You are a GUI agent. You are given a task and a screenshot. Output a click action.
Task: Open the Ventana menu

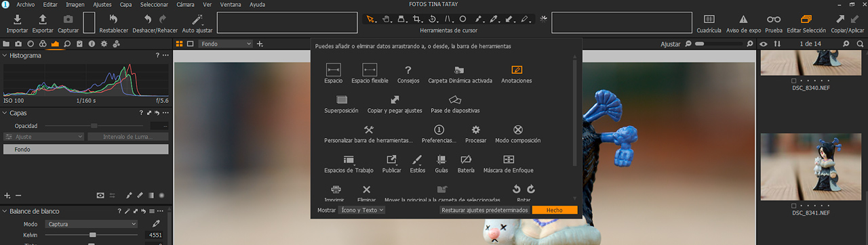click(231, 4)
